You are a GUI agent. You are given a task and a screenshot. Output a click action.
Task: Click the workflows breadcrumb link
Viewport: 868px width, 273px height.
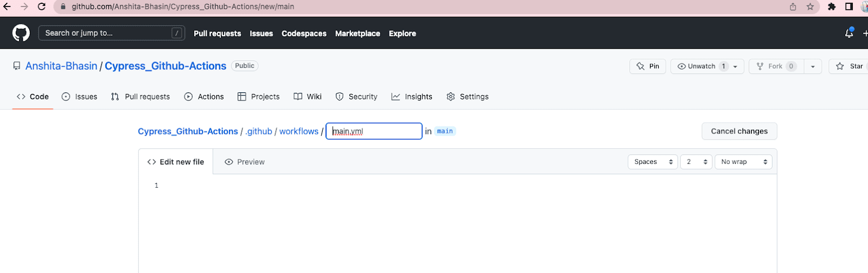pos(299,131)
